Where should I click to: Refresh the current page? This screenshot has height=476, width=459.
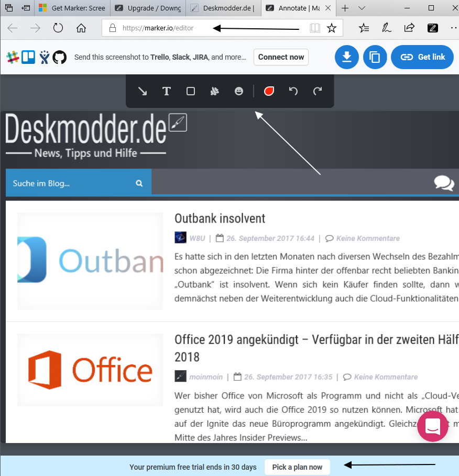58,28
